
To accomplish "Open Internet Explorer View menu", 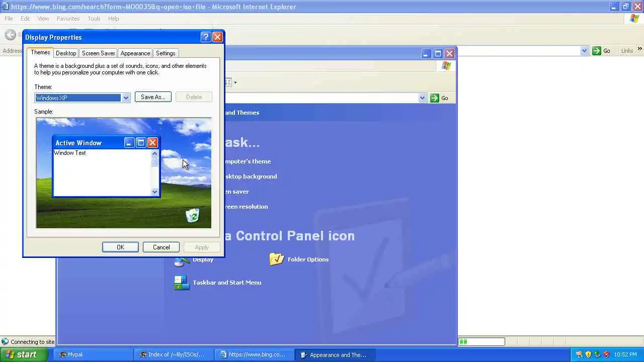I will pyautogui.click(x=43, y=19).
